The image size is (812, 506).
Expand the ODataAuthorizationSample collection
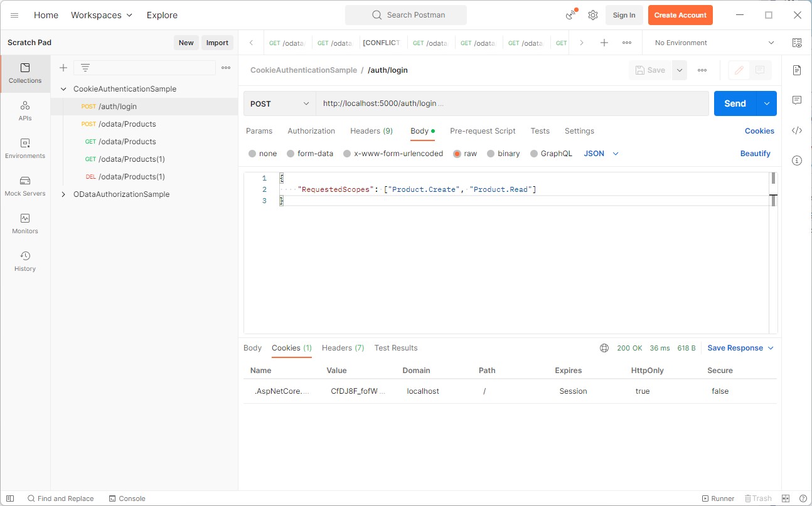coord(63,194)
